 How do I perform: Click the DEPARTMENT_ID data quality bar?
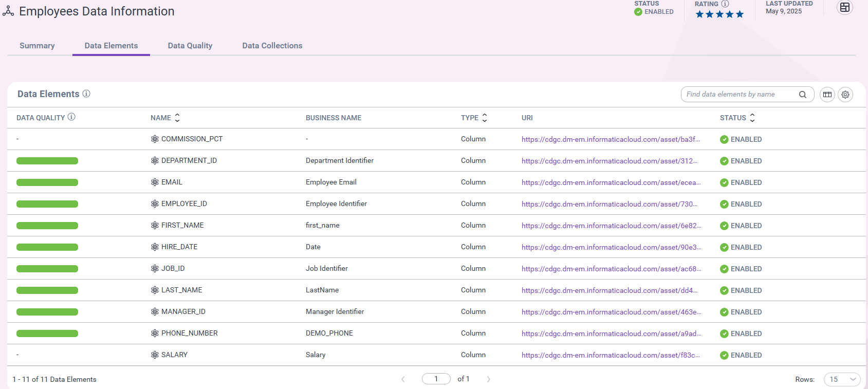tap(47, 161)
